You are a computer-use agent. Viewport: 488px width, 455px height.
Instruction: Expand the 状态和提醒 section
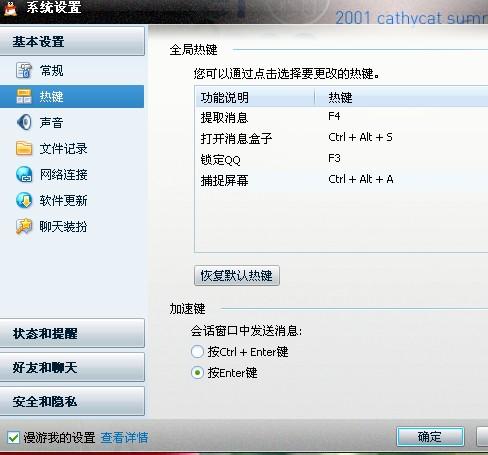tap(72, 333)
